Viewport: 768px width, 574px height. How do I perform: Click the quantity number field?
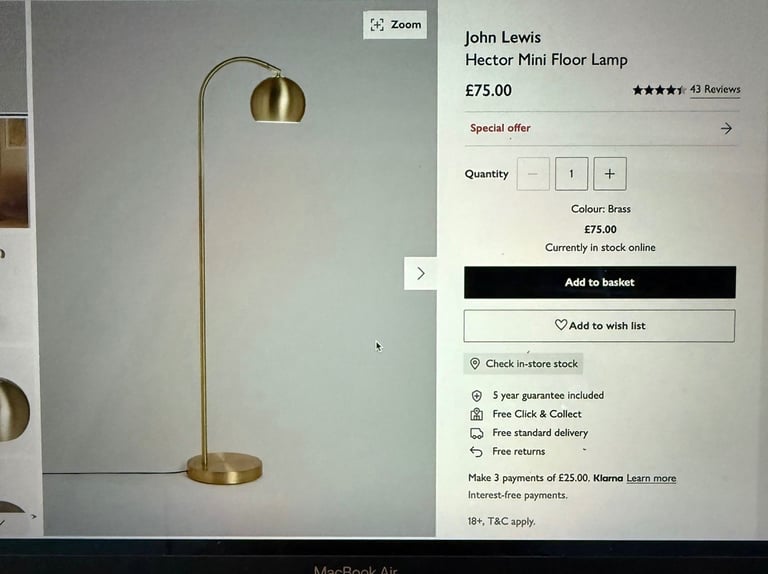point(571,174)
